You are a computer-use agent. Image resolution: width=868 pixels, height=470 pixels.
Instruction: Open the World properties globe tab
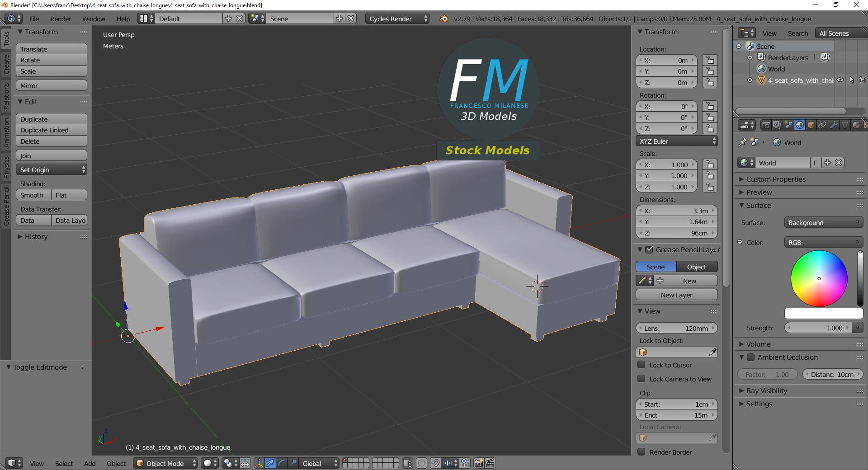tap(800, 125)
